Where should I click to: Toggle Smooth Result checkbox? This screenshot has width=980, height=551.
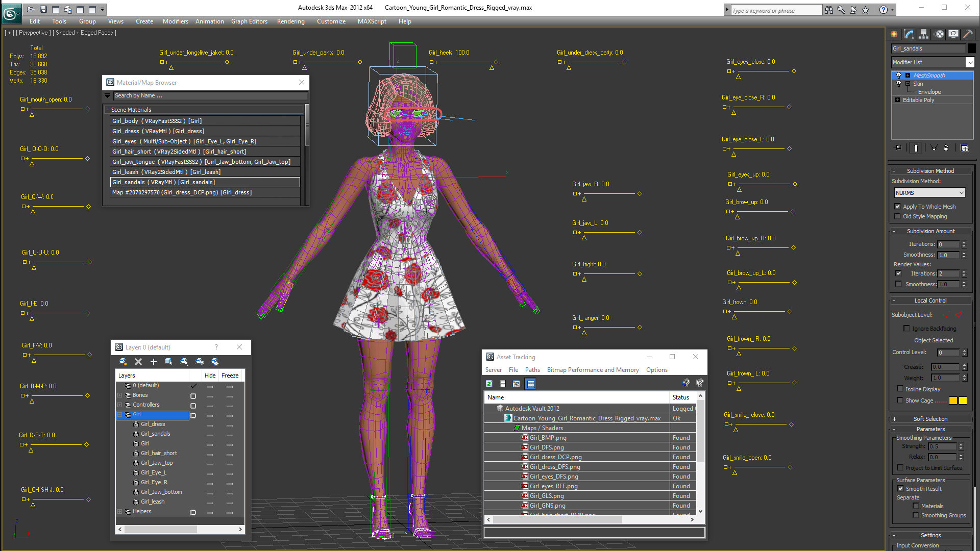[901, 489]
